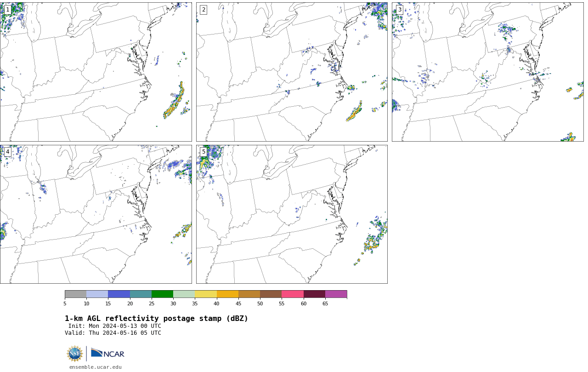Click the panel number label '2'
The height and width of the screenshot is (372, 588).
coord(204,10)
